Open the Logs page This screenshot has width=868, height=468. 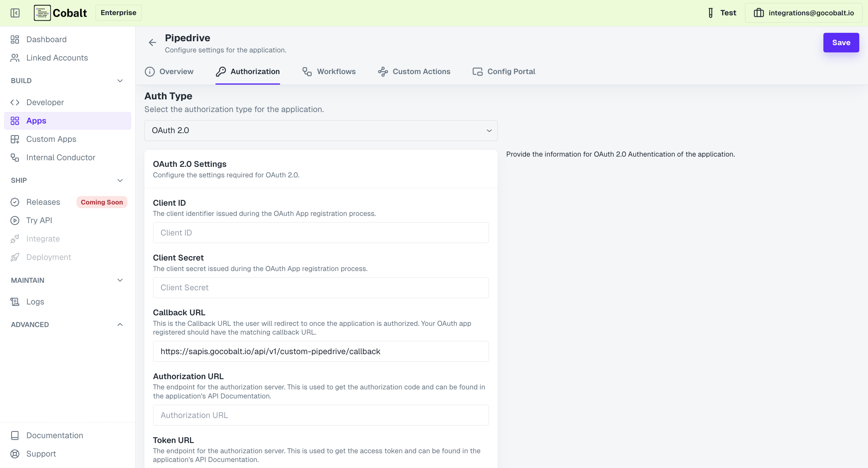click(35, 302)
